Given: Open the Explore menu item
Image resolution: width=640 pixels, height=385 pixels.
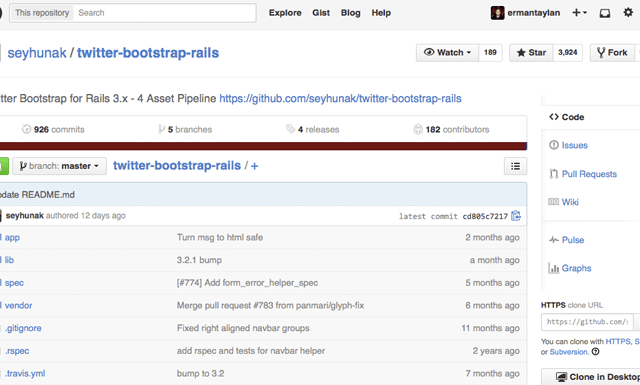Looking at the screenshot, I should point(285,13).
